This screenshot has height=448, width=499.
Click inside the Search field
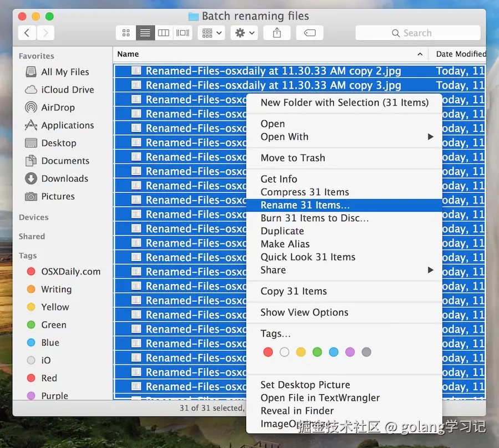tap(418, 33)
